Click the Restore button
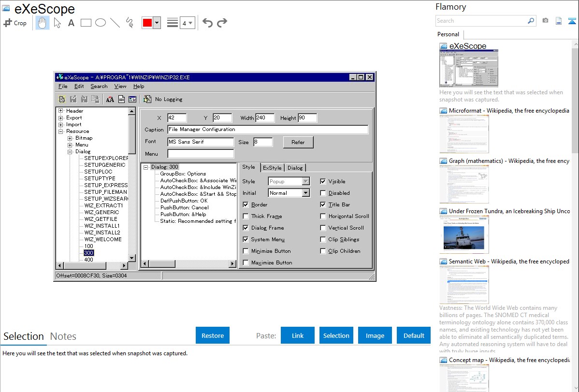579x392 pixels. [213, 335]
